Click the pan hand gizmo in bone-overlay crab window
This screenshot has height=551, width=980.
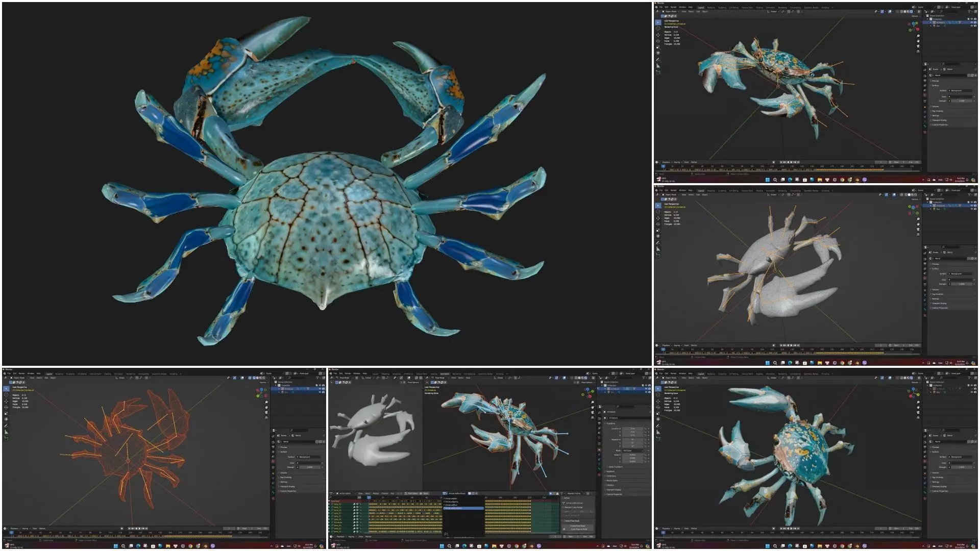pos(919,41)
